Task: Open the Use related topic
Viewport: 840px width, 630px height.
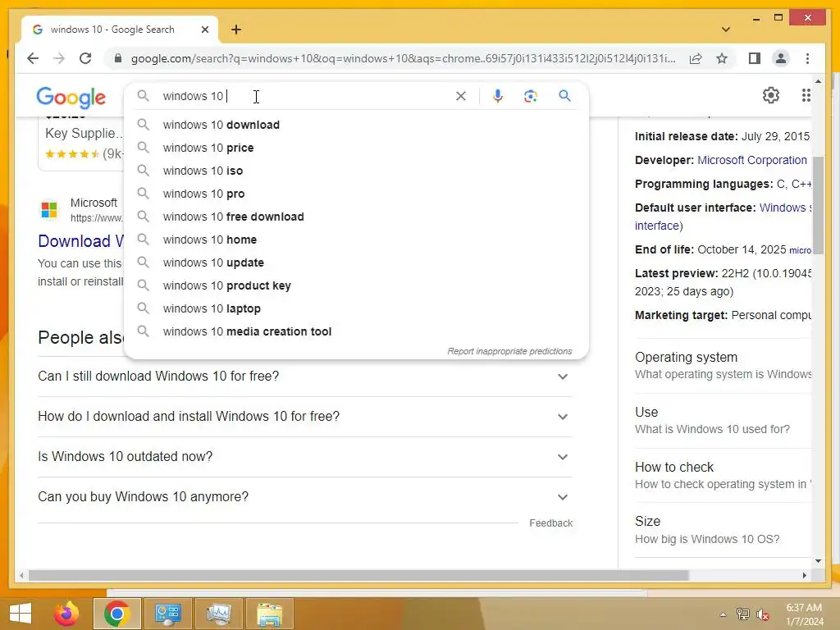Action: [x=723, y=421]
